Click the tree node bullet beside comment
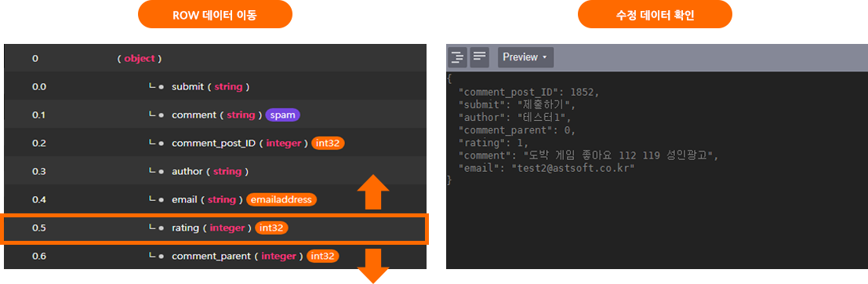This screenshot has height=284, width=868. [161, 115]
